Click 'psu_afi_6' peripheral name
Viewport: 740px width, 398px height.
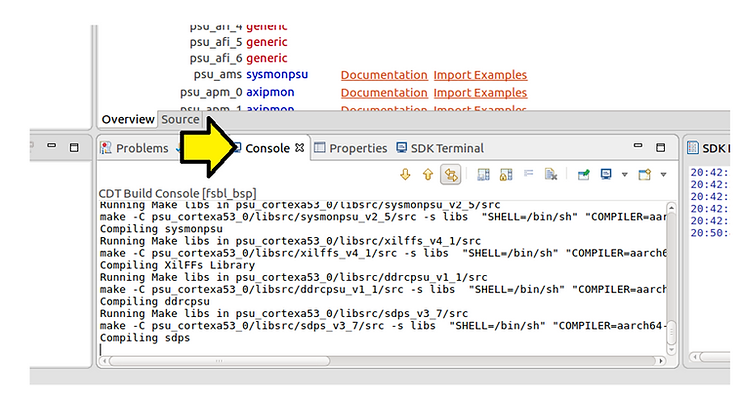tap(216, 58)
